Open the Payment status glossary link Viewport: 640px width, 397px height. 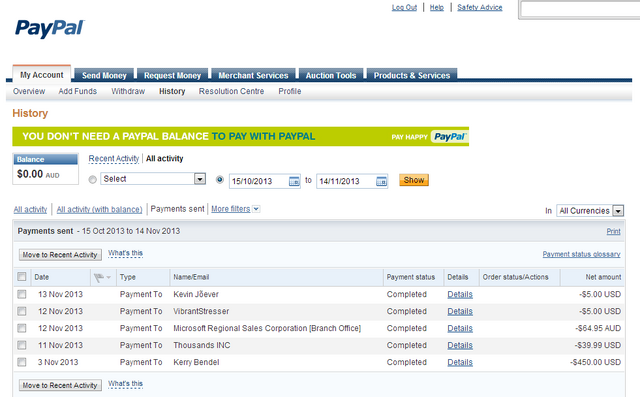click(x=581, y=254)
